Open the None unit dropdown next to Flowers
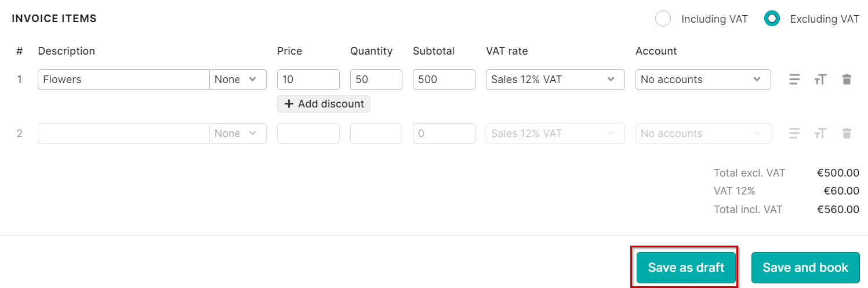Screen dimensions: 868x288 (238, 80)
